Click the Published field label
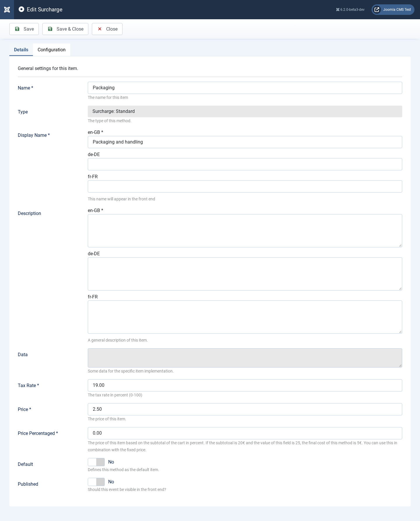This screenshot has width=420, height=521. click(x=28, y=484)
